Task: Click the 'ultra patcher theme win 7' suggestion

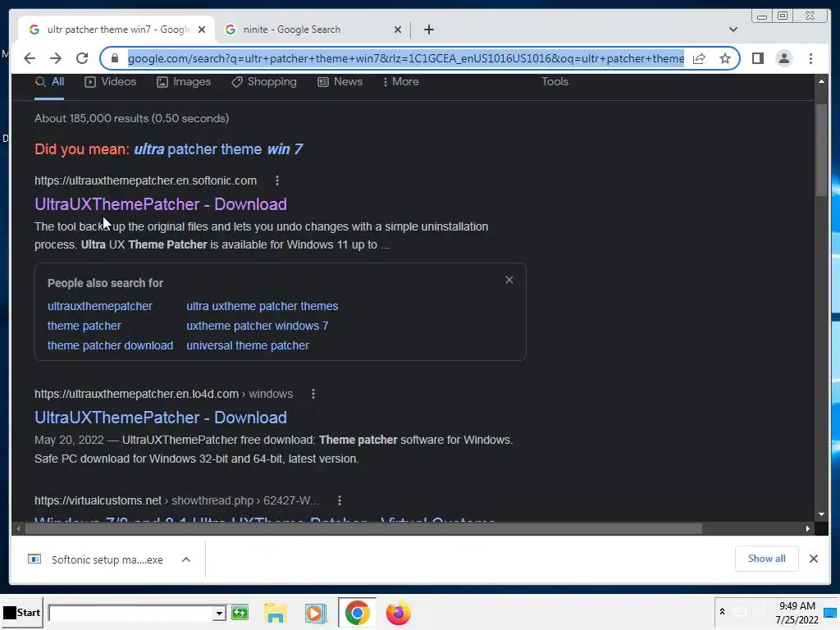Action: [x=218, y=149]
